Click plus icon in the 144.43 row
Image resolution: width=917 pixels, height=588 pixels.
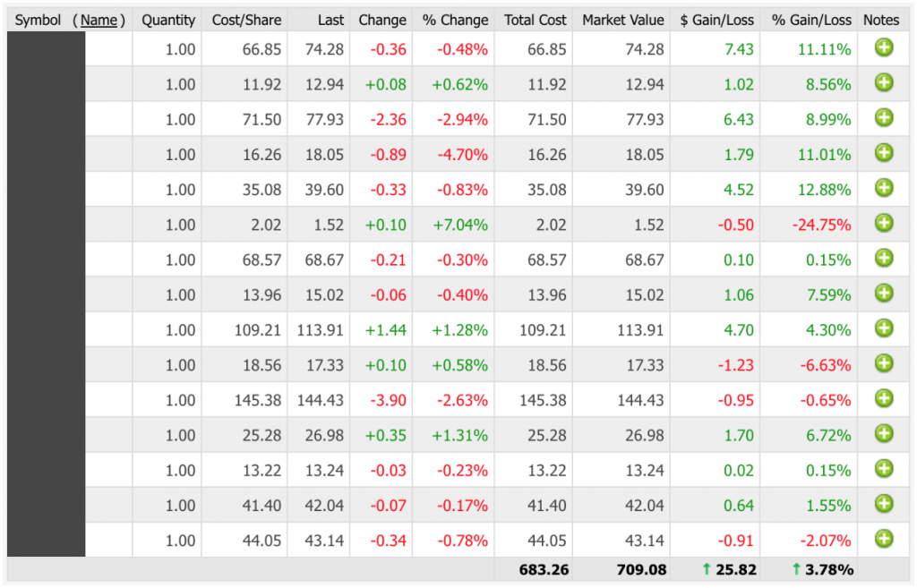[884, 398]
